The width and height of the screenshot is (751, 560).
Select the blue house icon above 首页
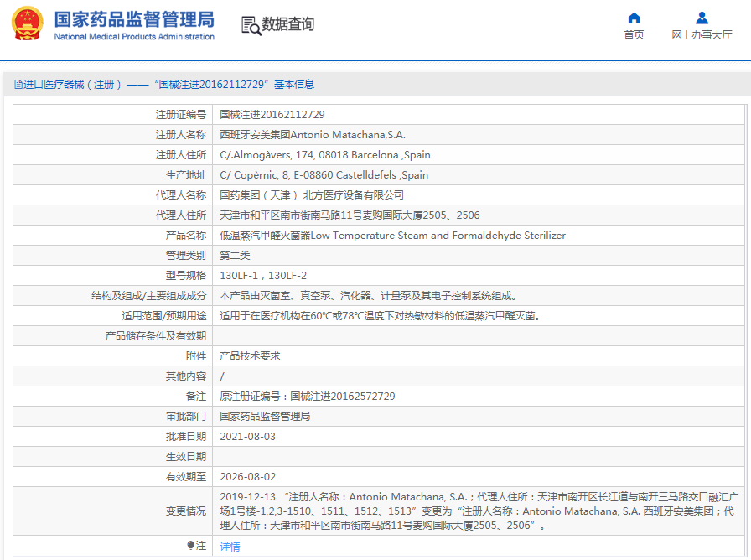(634, 18)
